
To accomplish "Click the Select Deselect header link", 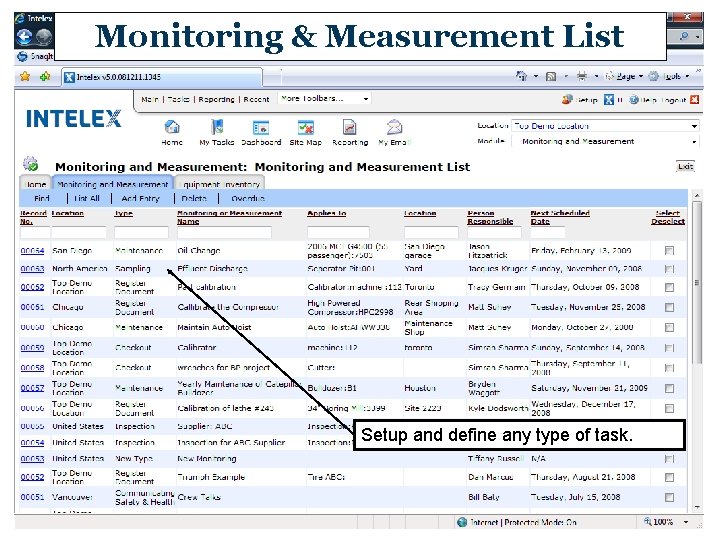I will (668, 217).
